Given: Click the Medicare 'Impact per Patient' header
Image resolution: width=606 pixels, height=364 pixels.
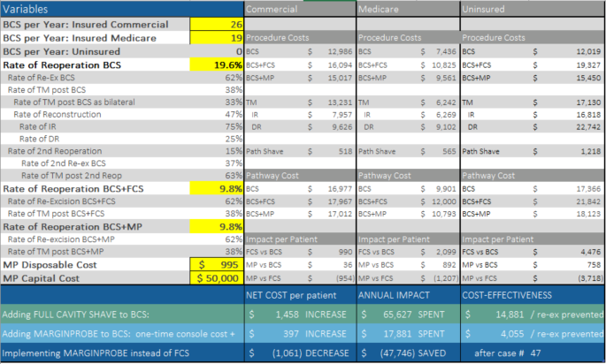Looking at the screenshot, I should pyautogui.click(x=408, y=239).
